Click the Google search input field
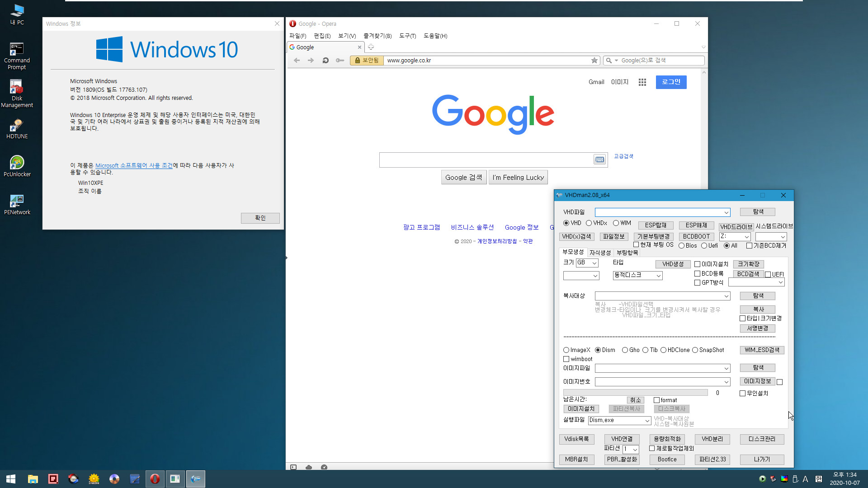 486,160
